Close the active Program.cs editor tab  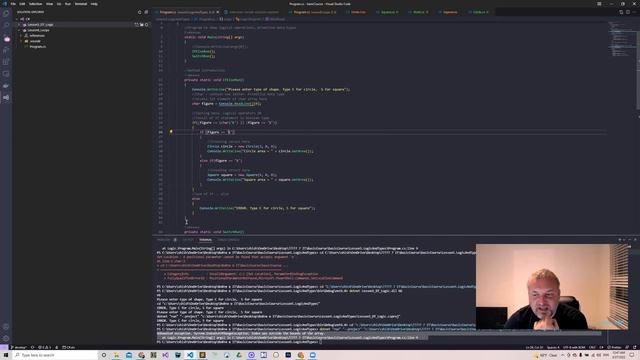pos(218,12)
